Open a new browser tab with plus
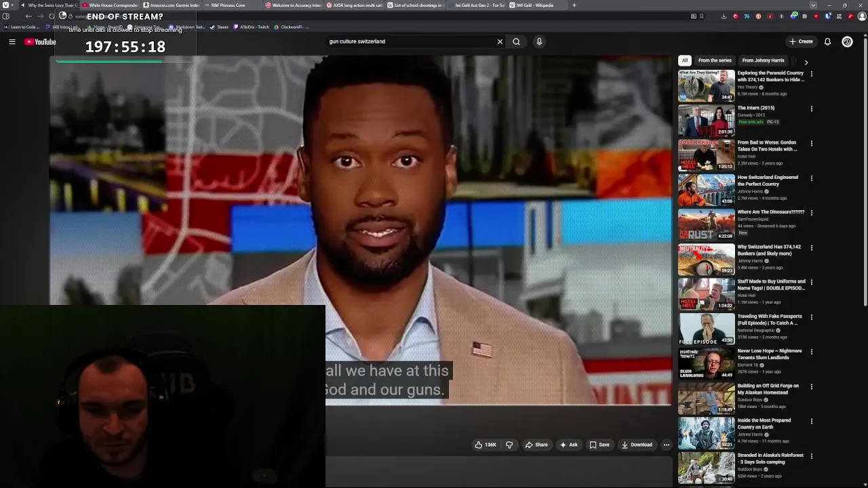 574,5
